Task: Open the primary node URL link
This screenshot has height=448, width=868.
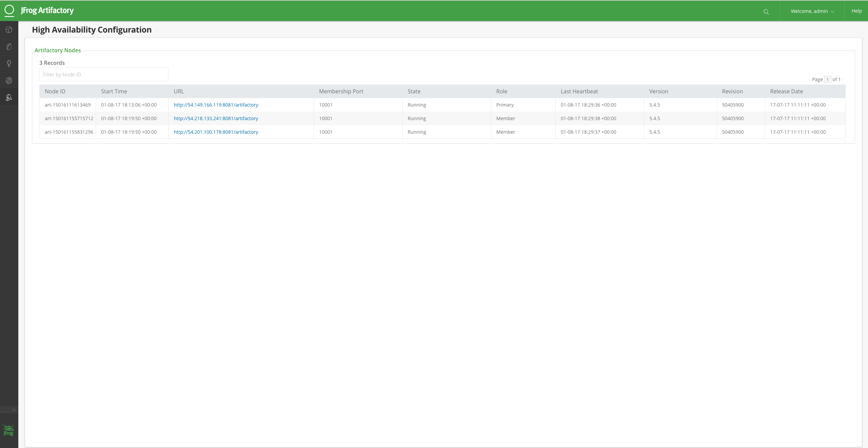Action: coord(216,105)
